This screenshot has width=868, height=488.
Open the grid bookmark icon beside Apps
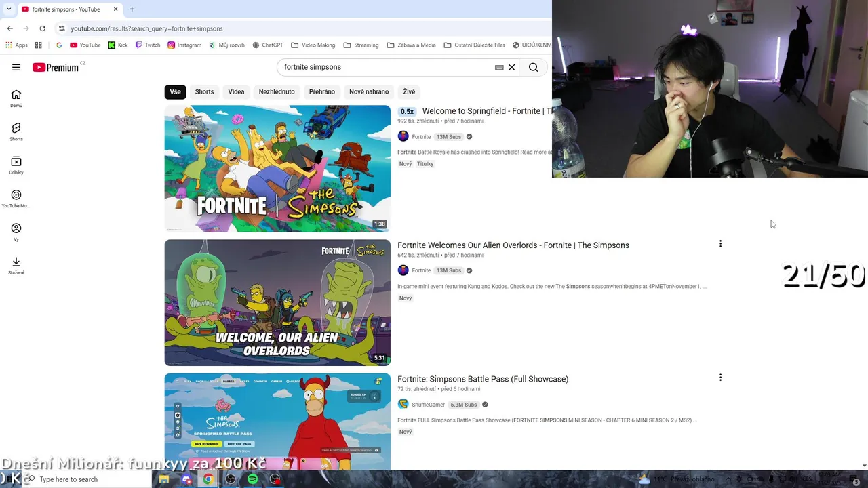(39, 45)
